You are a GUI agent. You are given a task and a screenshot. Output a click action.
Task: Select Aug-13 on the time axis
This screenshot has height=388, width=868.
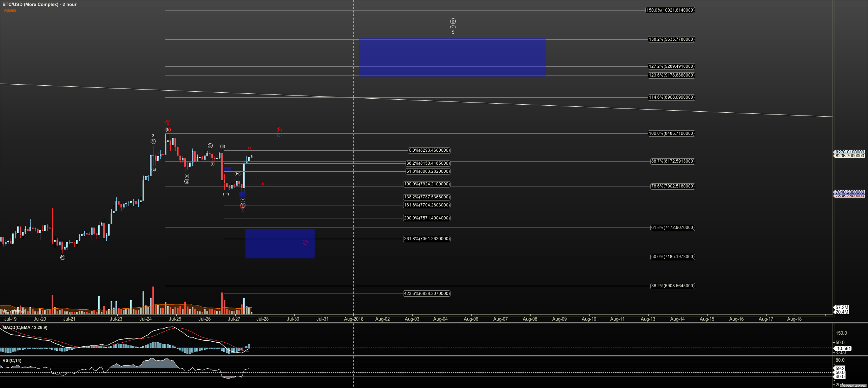pos(648,319)
